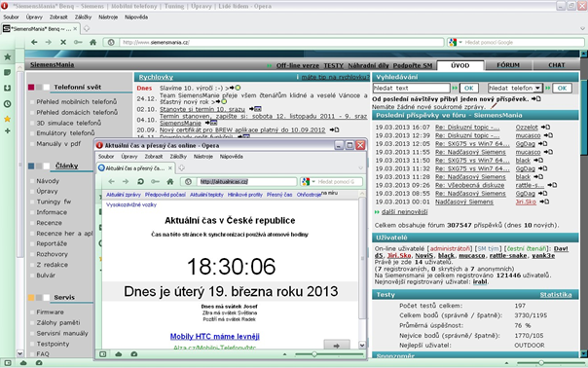Switch to CHAT tab on SiemensMania
The width and height of the screenshot is (588, 368).
pyautogui.click(x=557, y=65)
